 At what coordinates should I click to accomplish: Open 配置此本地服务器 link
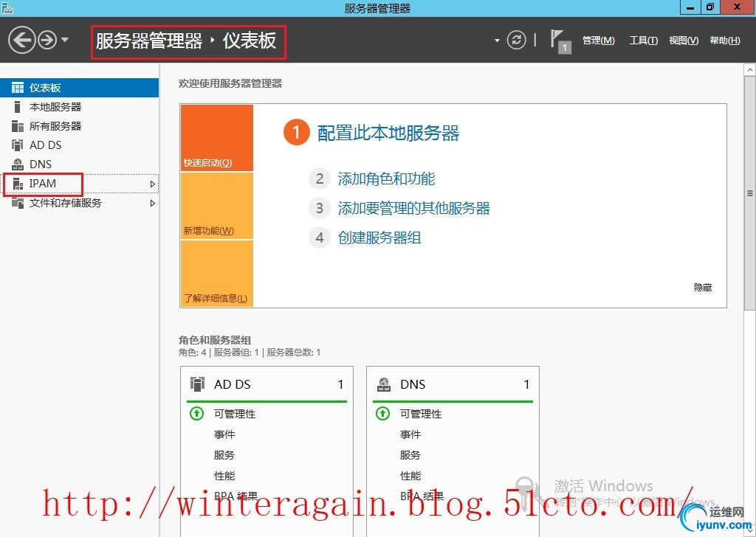(x=388, y=133)
